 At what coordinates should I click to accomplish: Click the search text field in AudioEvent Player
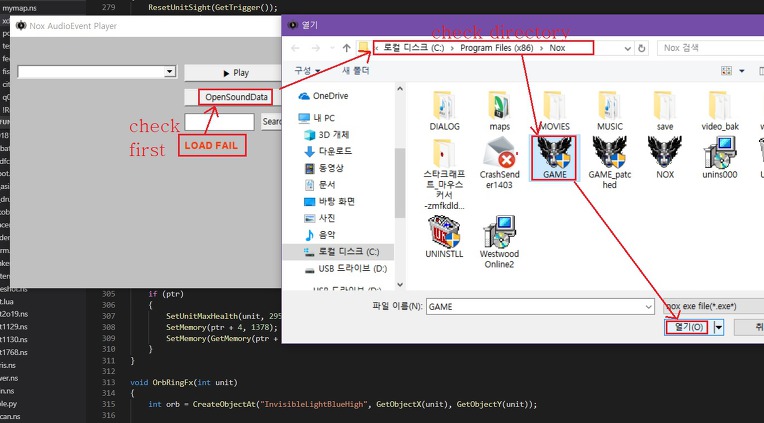219,122
